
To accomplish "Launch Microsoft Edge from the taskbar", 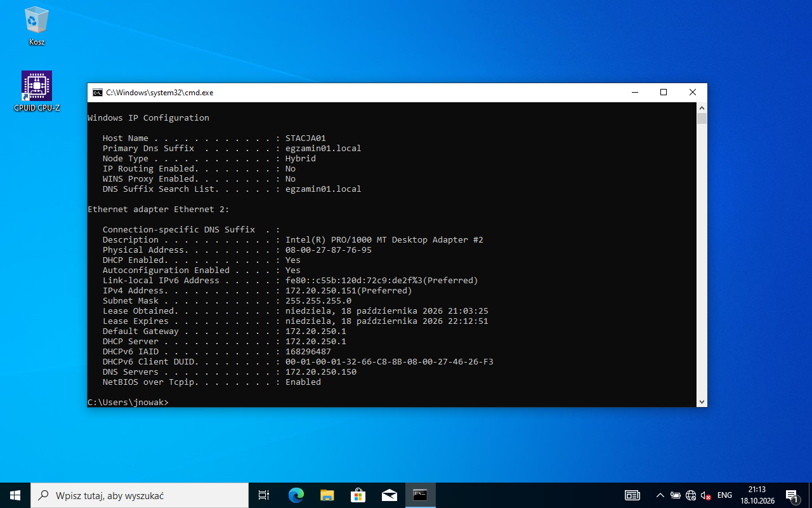I will [296, 495].
